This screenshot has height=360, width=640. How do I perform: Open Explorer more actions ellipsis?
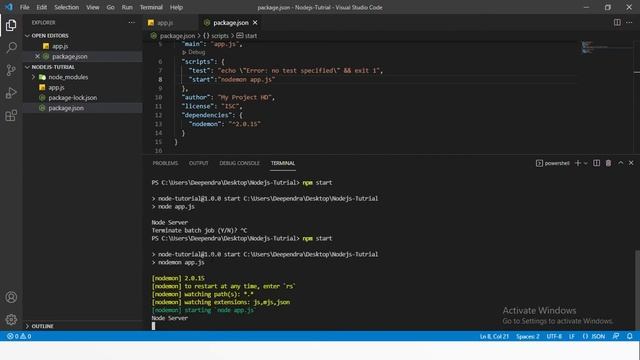coord(131,22)
